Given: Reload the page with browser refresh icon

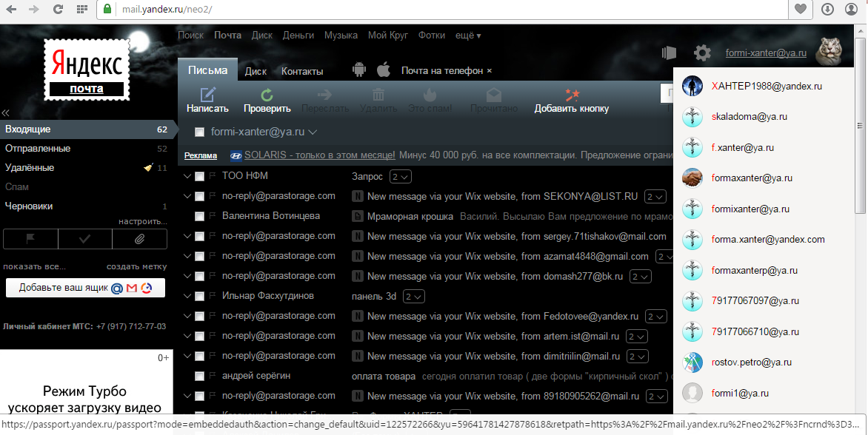Looking at the screenshot, I should tap(58, 9).
